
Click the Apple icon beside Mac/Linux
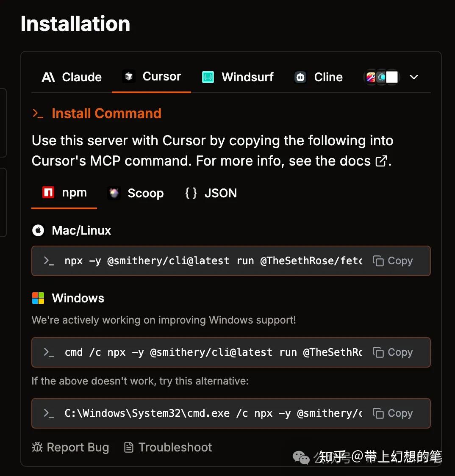point(38,230)
